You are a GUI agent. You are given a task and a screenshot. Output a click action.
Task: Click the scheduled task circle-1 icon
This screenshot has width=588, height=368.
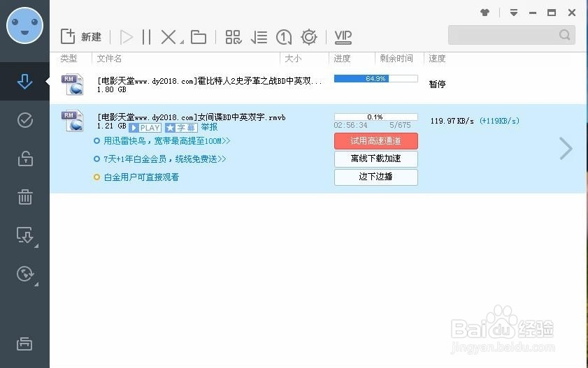tap(284, 37)
